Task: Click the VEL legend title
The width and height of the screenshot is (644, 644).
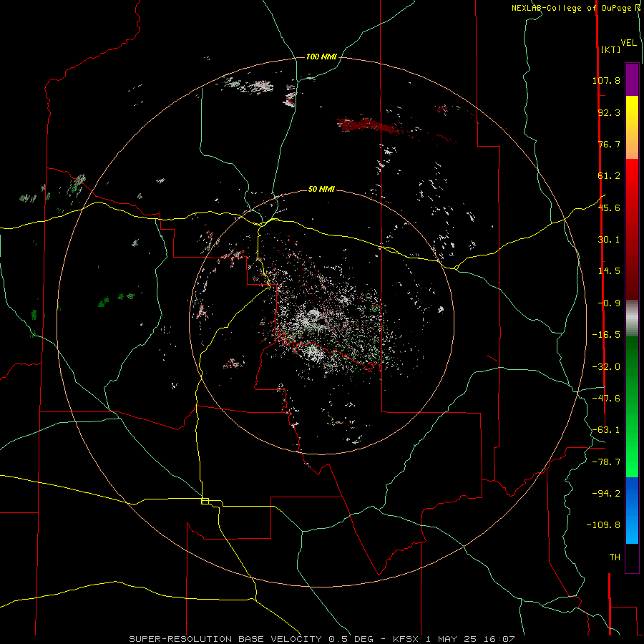Action: [628, 43]
